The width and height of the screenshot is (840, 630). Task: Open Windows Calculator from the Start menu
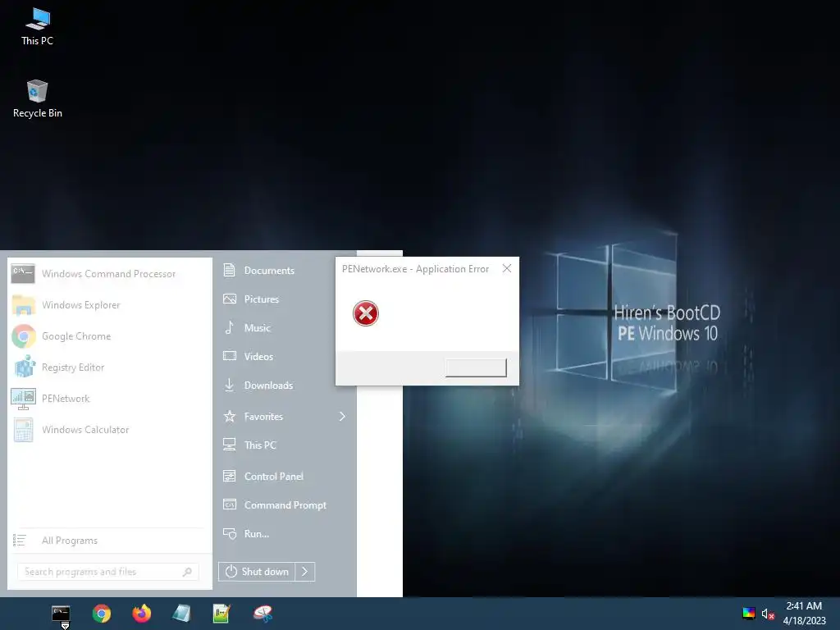[x=109, y=430]
